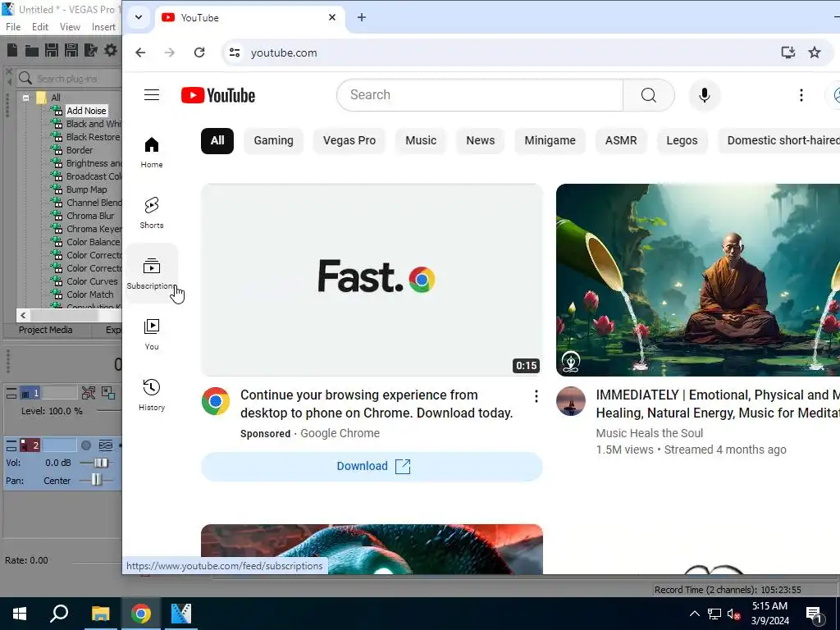Switch to Project Media tab in VEGAS

(x=46, y=330)
